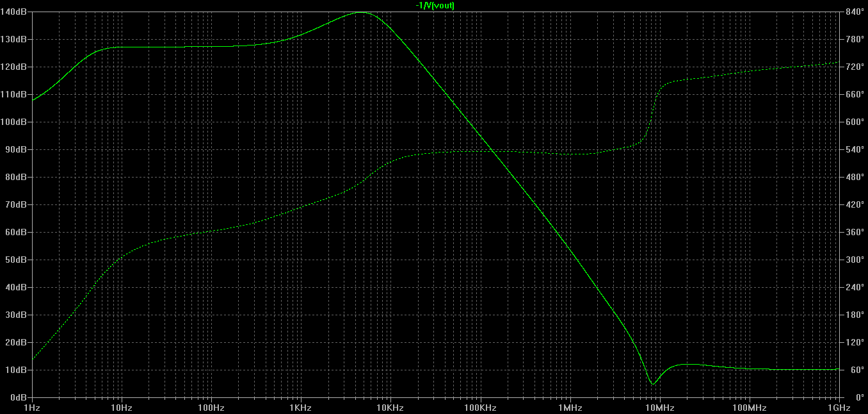Screen dimensions: 868x414
Task: Click the 540° phase axis label
Action: point(855,149)
